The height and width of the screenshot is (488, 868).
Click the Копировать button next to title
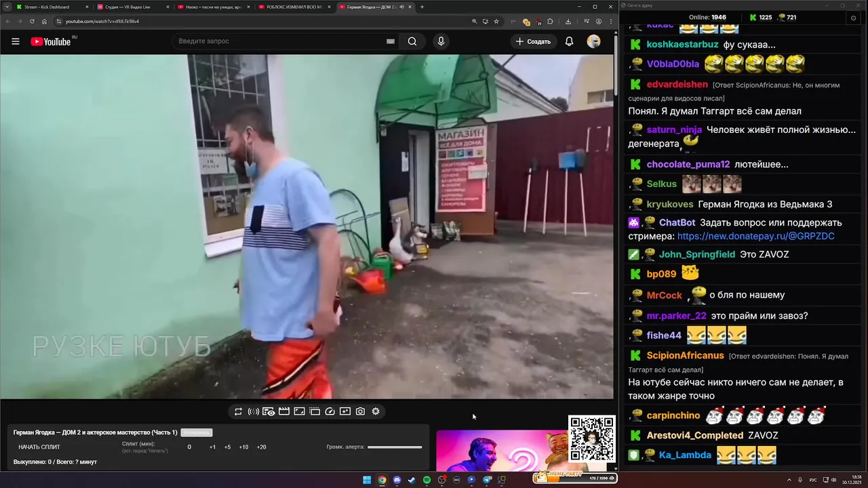click(197, 432)
